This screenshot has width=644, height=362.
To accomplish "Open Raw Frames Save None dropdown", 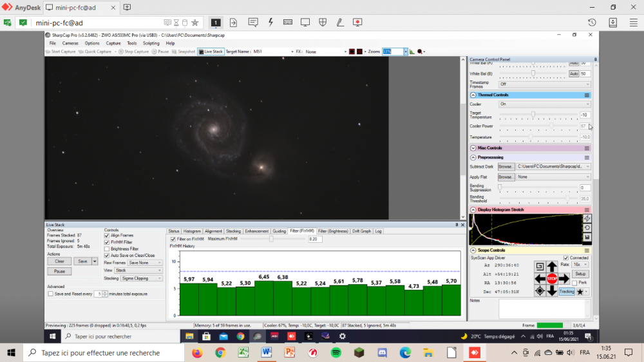I will click(145, 263).
